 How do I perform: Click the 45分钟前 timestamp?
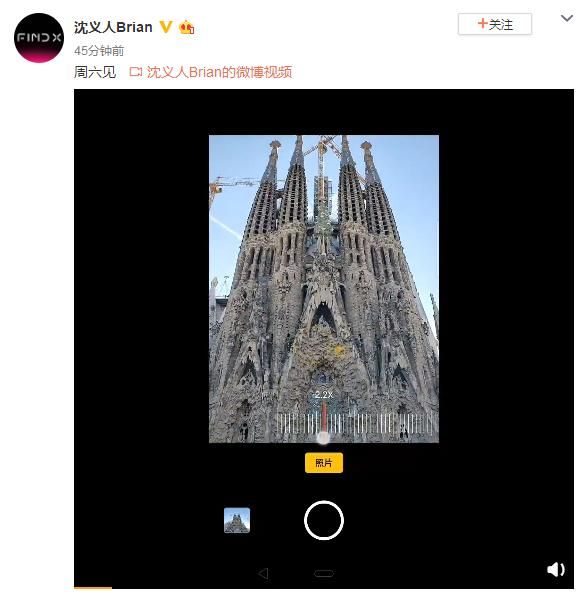pos(99,50)
